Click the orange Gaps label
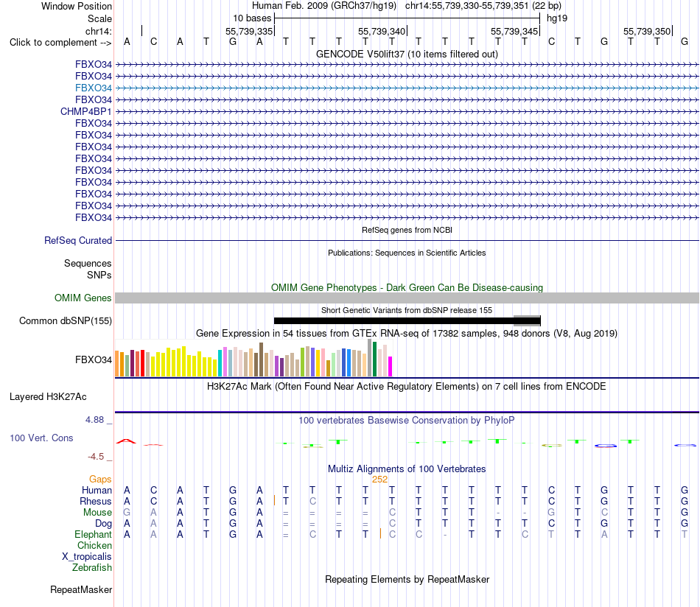This screenshot has height=607, width=700. [x=100, y=480]
